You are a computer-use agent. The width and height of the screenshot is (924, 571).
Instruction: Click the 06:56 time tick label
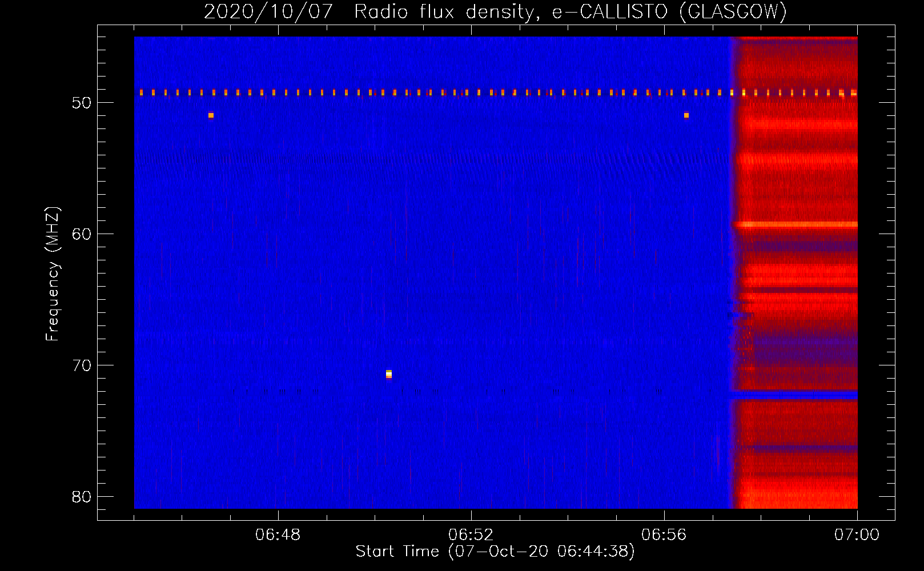tap(664, 535)
